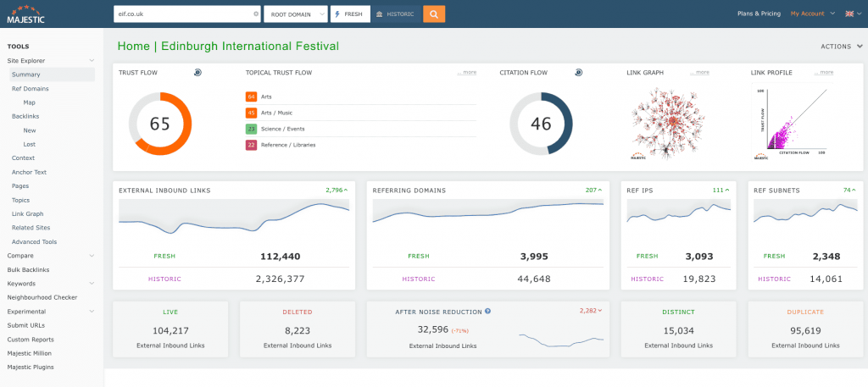The height and width of the screenshot is (387, 868).
Task: Expand External Inbound Links 2,796 trend
Action: point(337,191)
